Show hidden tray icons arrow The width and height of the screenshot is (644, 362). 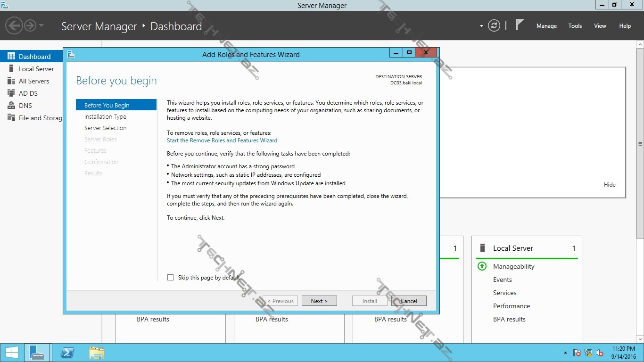[x=565, y=353]
